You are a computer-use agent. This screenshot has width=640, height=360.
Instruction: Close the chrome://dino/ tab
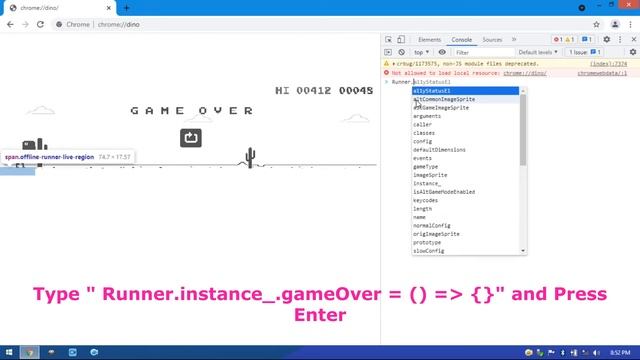coord(109,8)
